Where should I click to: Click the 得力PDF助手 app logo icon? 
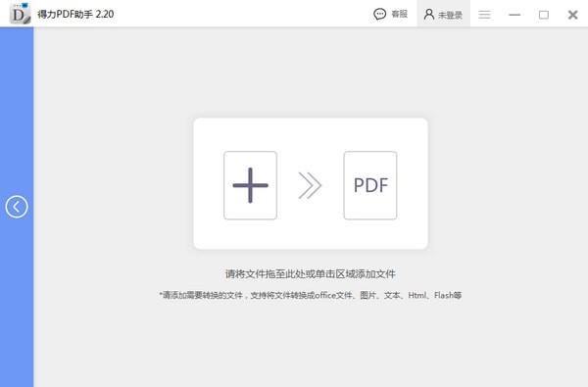click(20, 14)
